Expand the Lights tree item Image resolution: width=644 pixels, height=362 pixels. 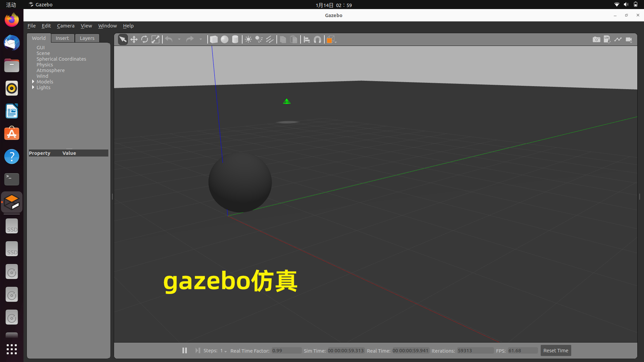pyautogui.click(x=33, y=87)
